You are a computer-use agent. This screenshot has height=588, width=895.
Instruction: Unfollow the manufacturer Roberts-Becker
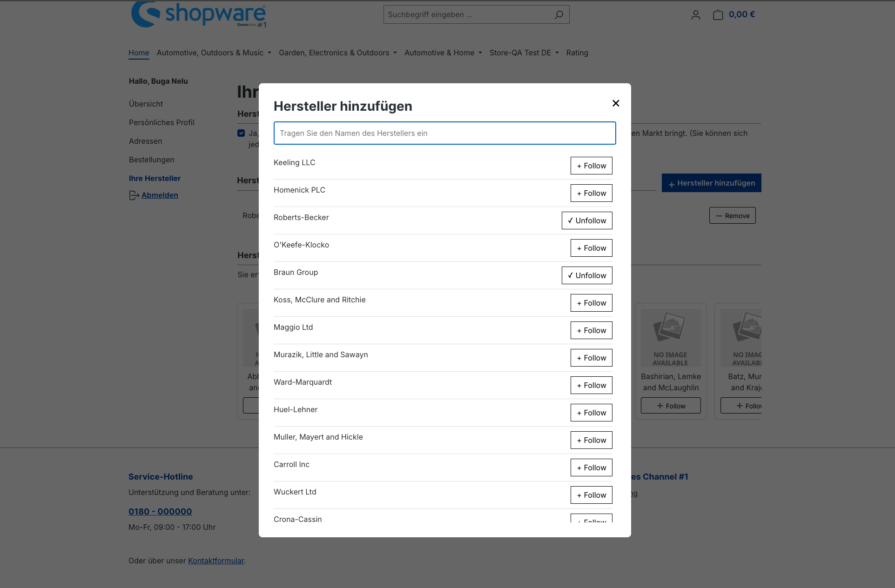pyautogui.click(x=586, y=220)
